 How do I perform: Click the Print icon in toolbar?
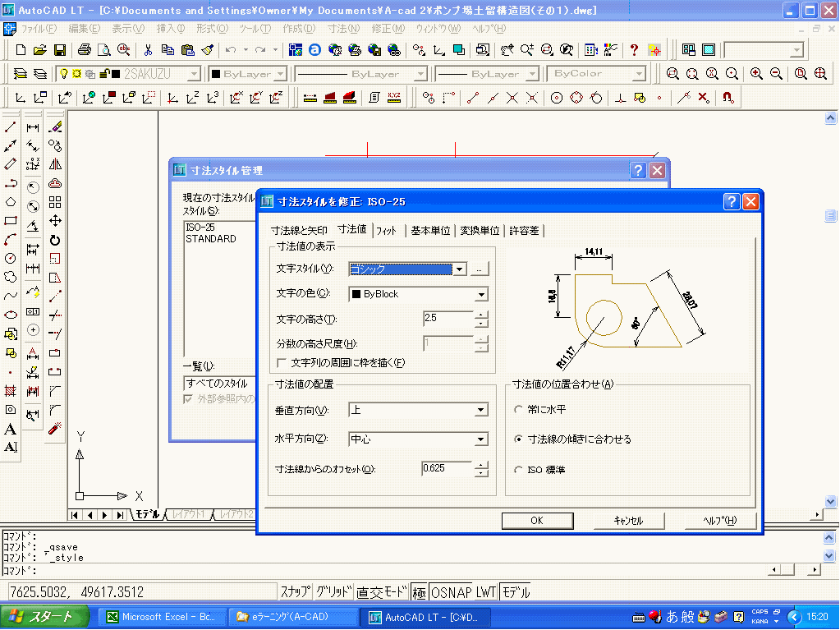84,50
